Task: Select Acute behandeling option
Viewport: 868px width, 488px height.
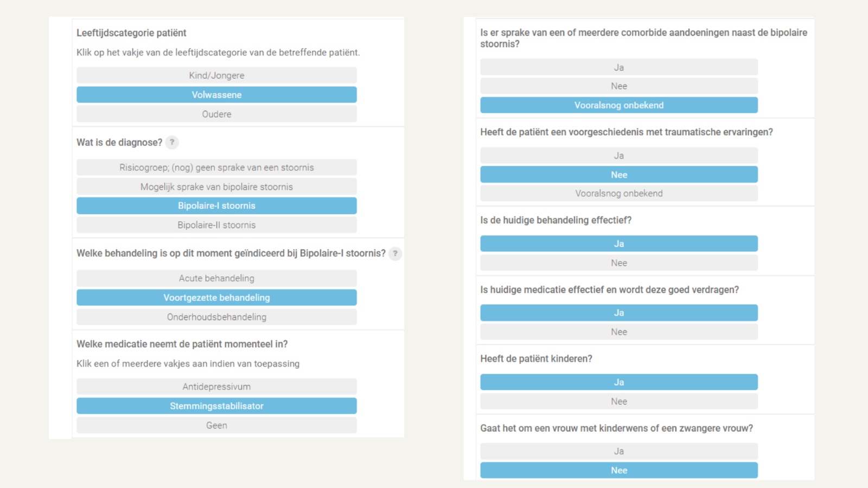Action: tap(216, 278)
